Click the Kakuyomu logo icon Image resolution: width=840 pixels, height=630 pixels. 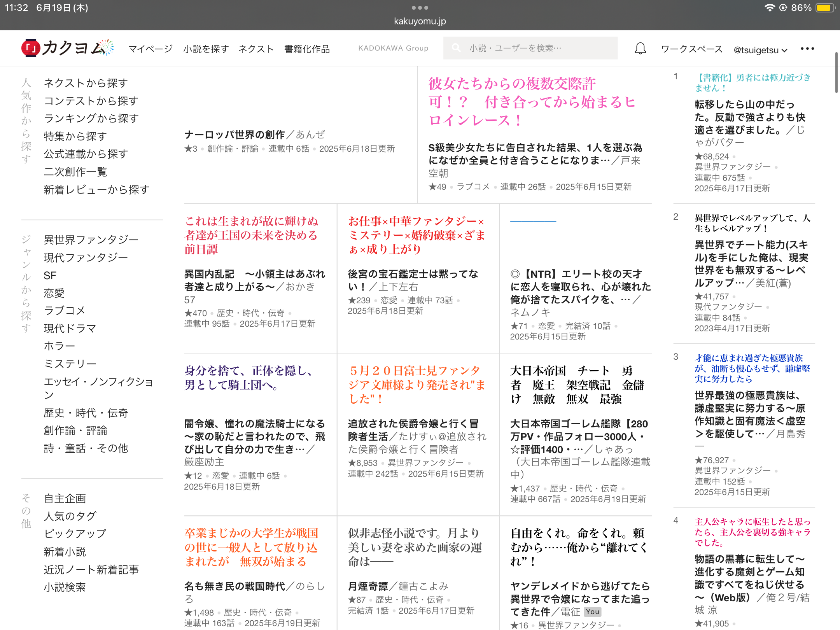click(31, 48)
